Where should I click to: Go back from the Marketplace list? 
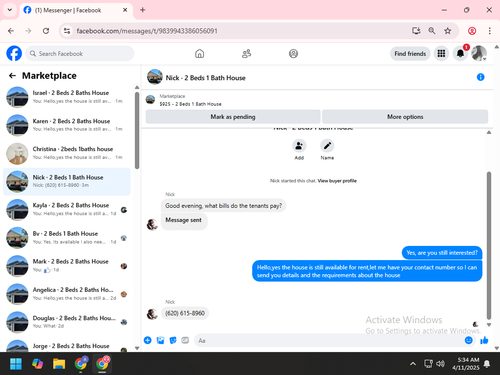point(12,76)
